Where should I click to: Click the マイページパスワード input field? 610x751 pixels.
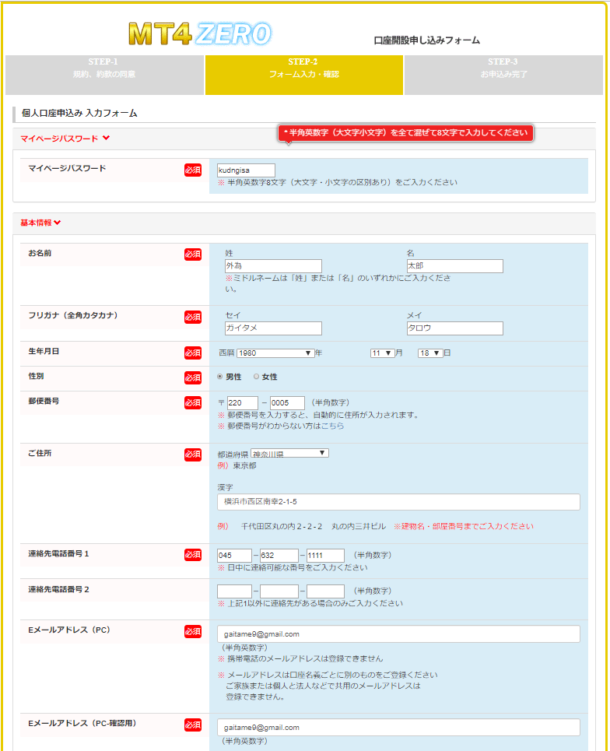click(245, 170)
